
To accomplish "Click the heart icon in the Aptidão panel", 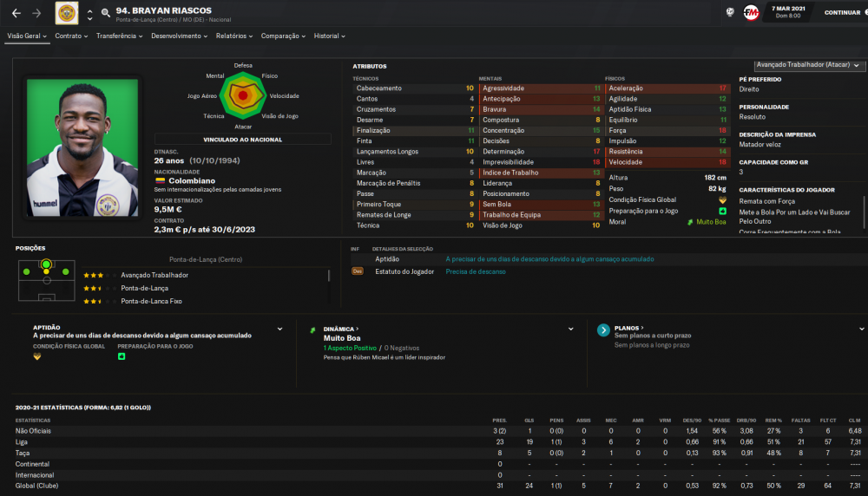I will click(37, 356).
